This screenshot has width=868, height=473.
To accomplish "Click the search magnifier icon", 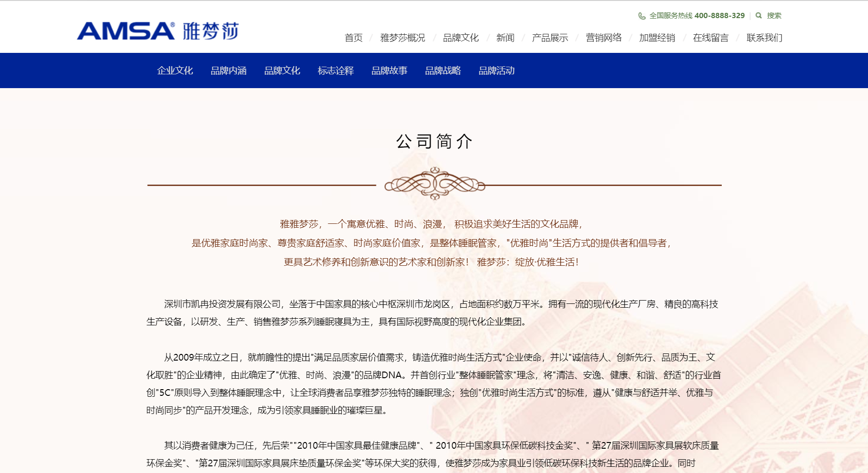I will click(x=758, y=16).
